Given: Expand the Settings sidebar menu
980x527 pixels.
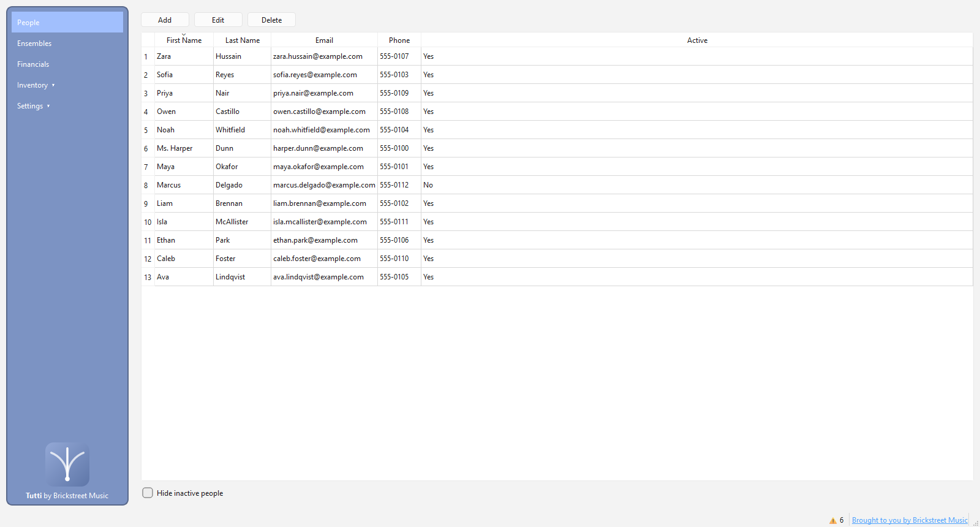Looking at the screenshot, I should tap(67, 106).
